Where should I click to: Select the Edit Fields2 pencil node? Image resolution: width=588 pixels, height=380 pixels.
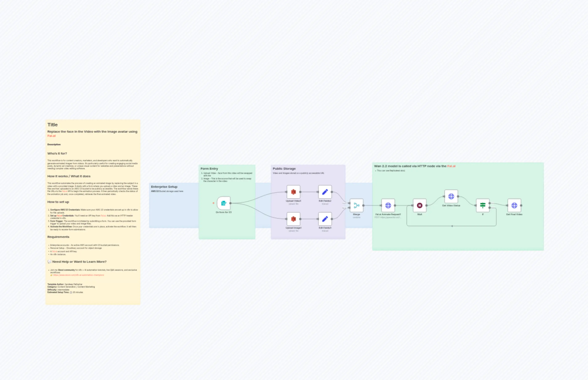(x=325, y=192)
